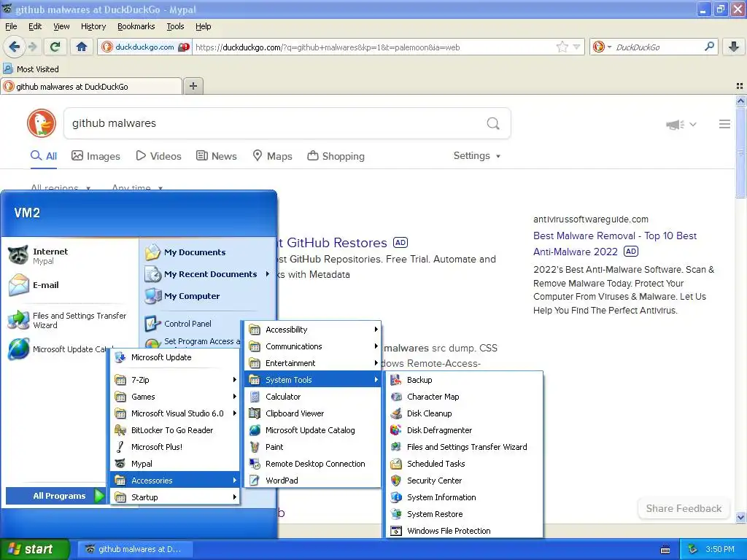This screenshot has height=560, width=747.
Task: Open WordPad
Action: (312, 481)
